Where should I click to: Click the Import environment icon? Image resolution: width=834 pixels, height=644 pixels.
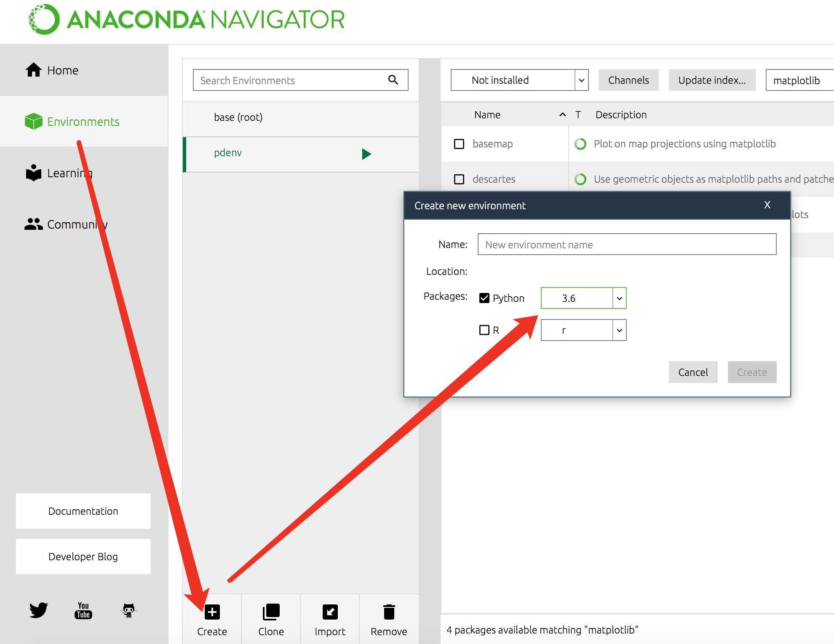[330, 612]
